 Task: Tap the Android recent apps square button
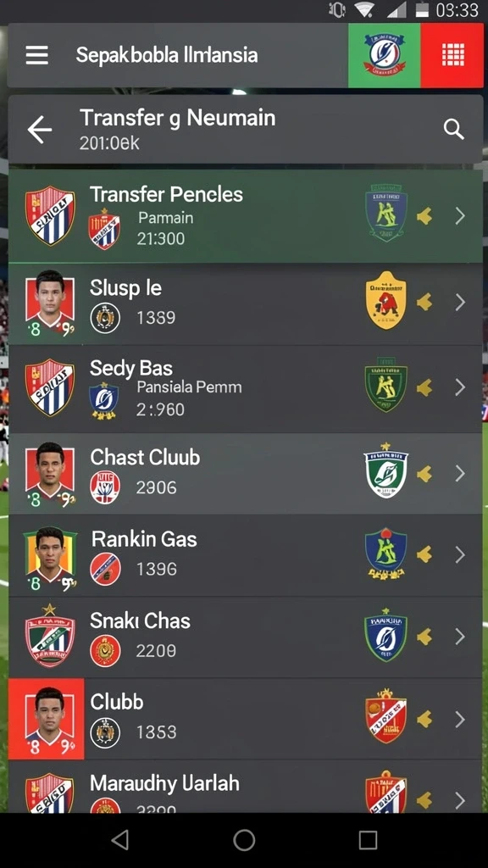368,840
